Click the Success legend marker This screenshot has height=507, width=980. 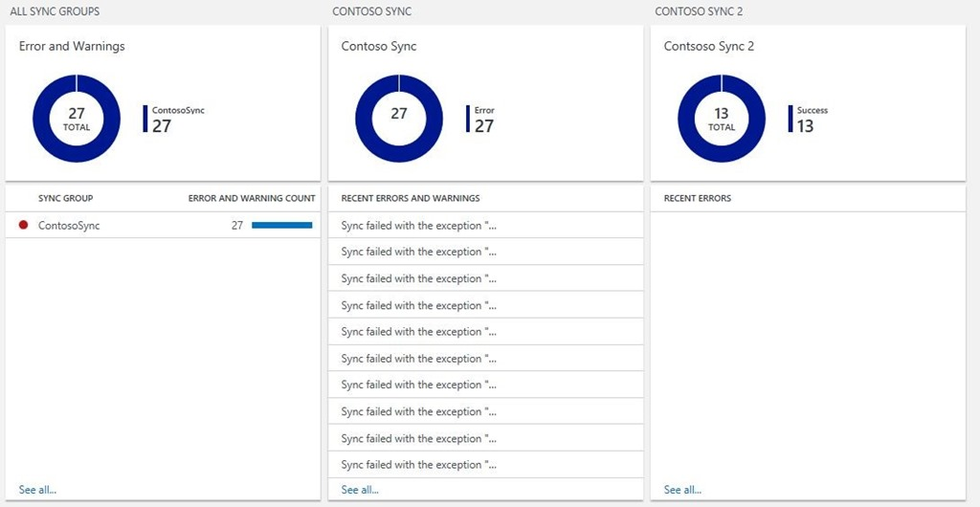[791, 119]
